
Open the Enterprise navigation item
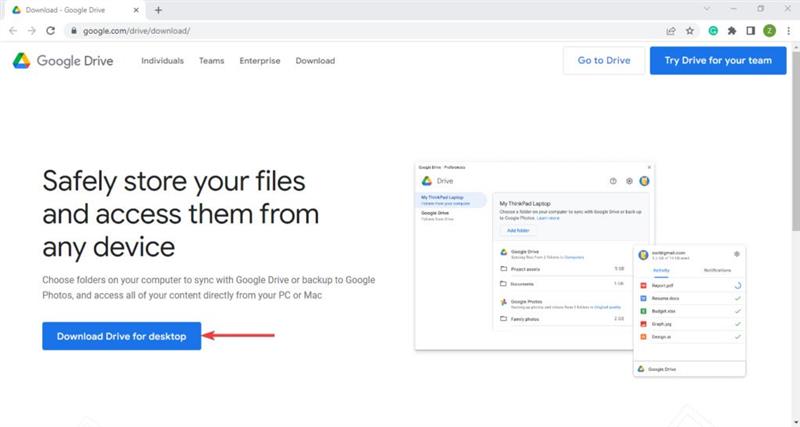click(x=260, y=61)
